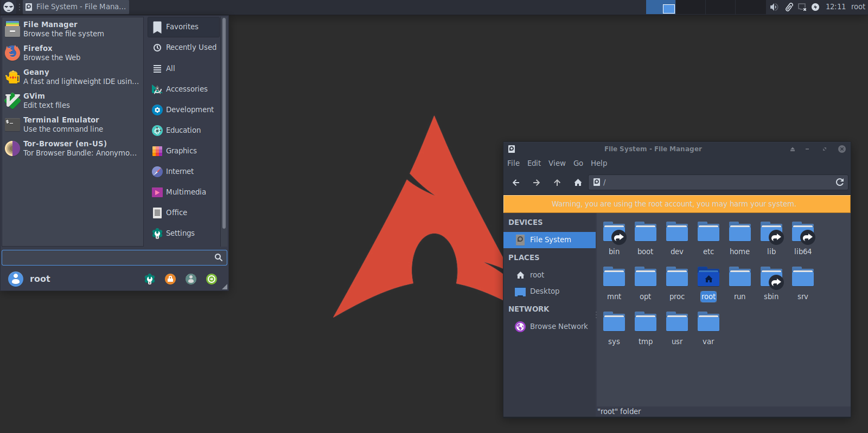Viewport: 868px width, 433px height.
Task: Select File System task in panel
Action: (x=75, y=7)
